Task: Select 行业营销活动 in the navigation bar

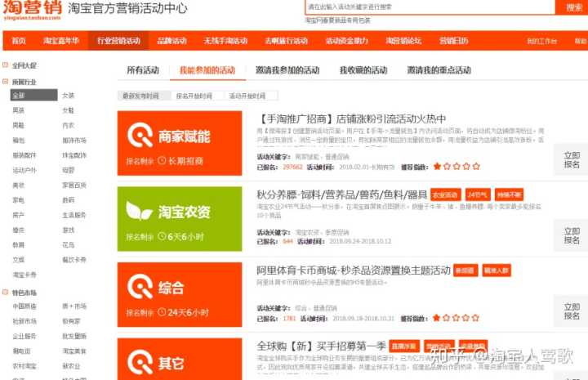Action: tap(118, 41)
